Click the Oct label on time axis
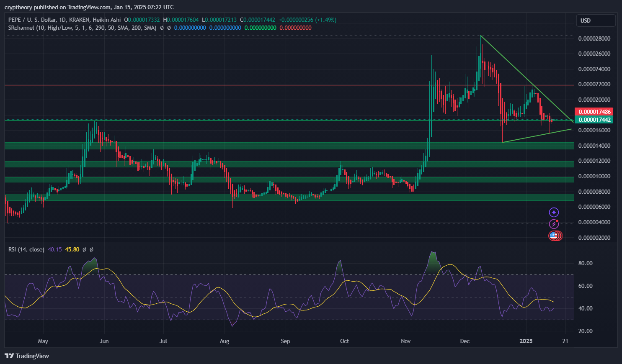622x364 pixels. (x=344, y=341)
